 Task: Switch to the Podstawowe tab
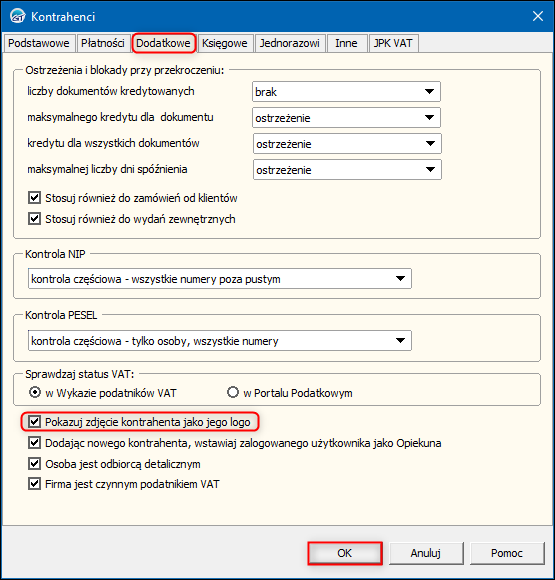(39, 43)
